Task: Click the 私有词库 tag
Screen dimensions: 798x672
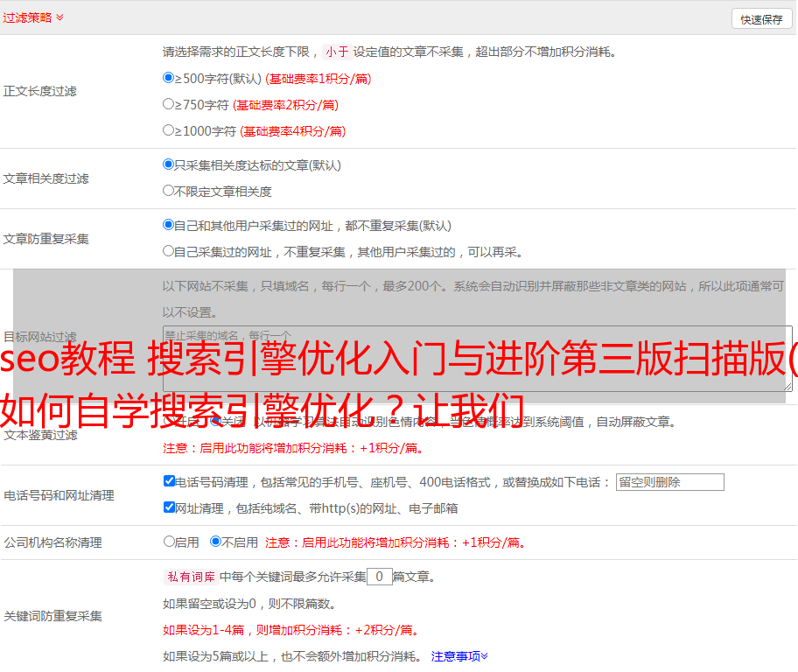Action: tap(188, 577)
